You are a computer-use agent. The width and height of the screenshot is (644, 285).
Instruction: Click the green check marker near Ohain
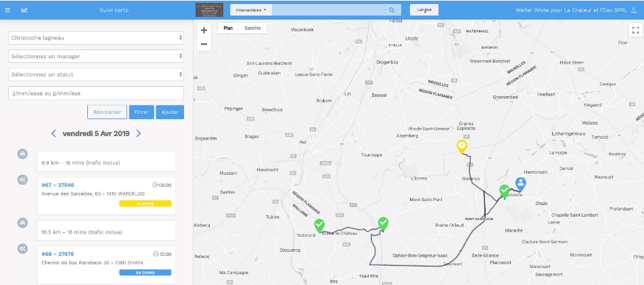pyautogui.click(x=505, y=191)
